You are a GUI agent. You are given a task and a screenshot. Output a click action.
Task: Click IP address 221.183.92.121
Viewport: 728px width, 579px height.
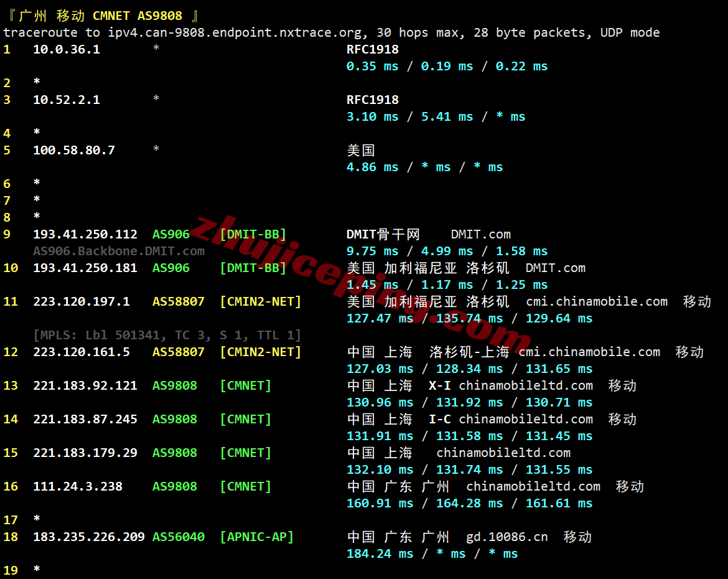(x=85, y=386)
